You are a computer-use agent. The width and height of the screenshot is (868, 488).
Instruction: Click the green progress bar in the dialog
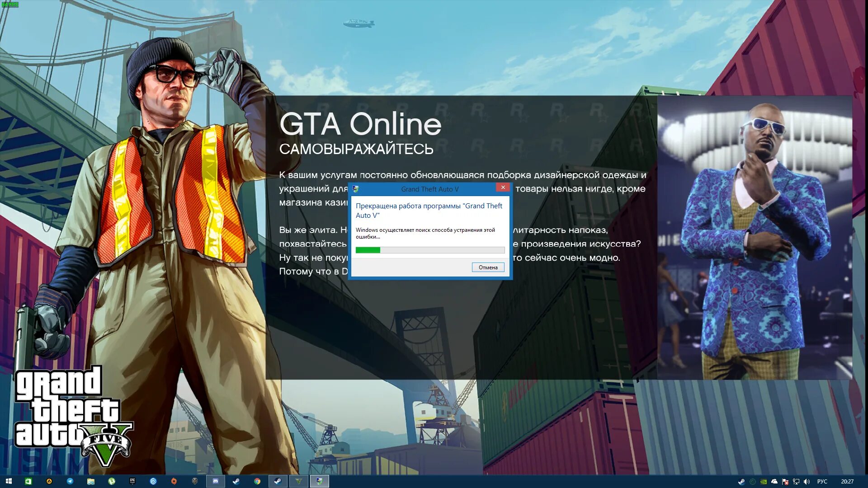coord(430,250)
